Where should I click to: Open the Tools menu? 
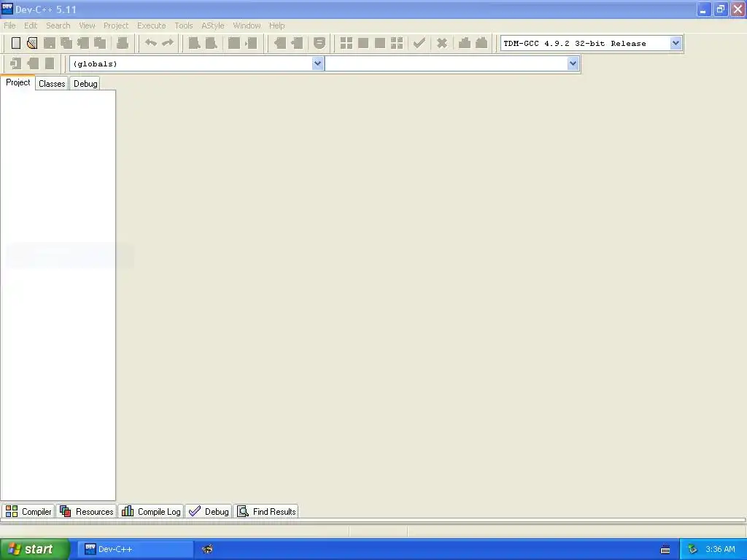pos(183,26)
